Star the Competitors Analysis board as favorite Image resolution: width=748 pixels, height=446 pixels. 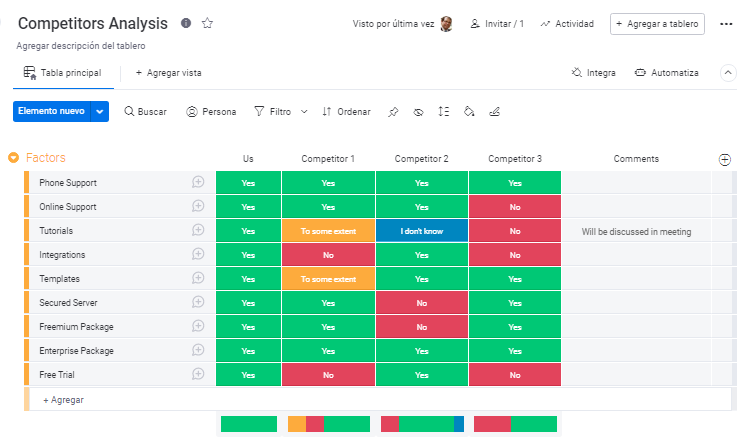[x=207, y=23]
